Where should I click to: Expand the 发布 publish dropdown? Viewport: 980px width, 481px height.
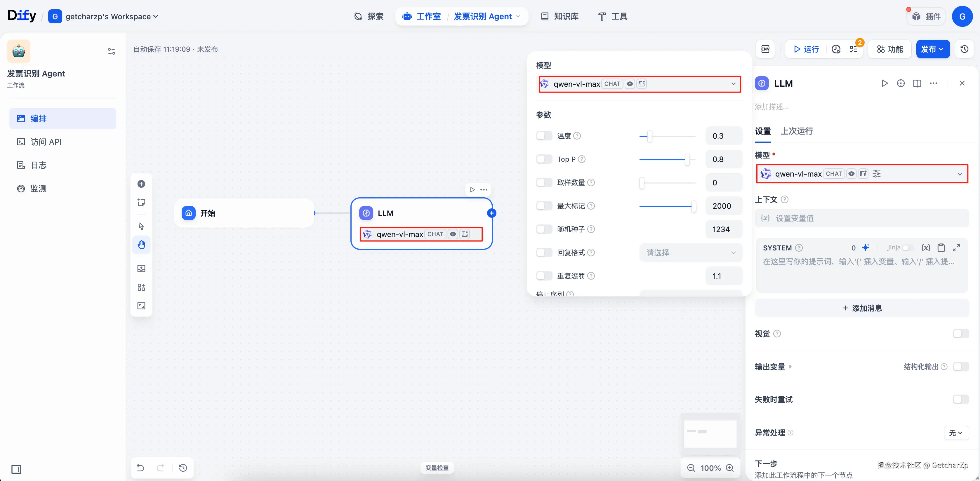pyautogui.click(x=932, y=49)
